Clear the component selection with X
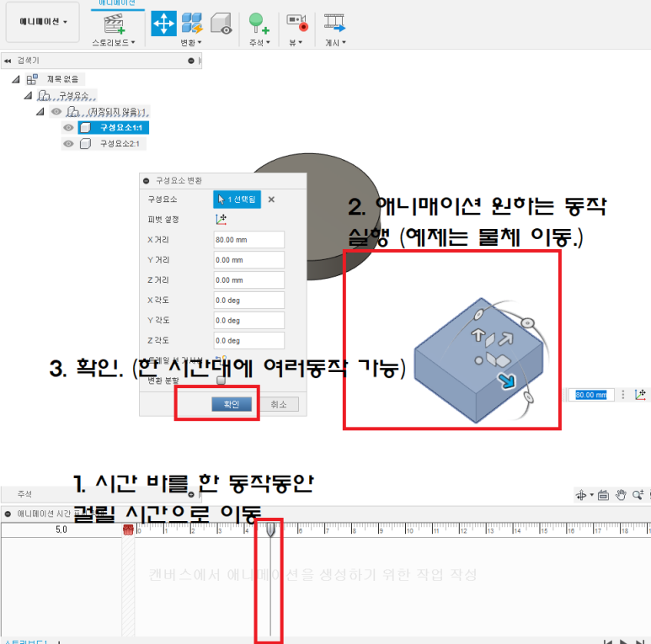The width and height of the screenshot is (651, 644). 271,200
